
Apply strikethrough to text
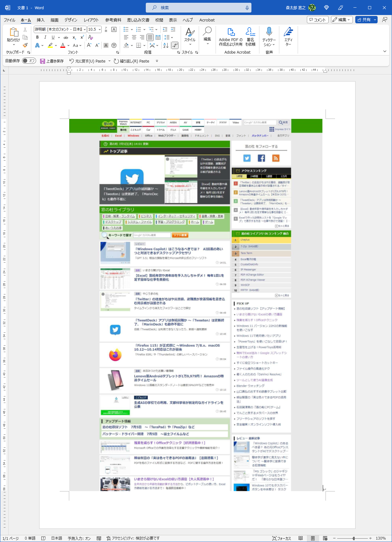point(66,37)
